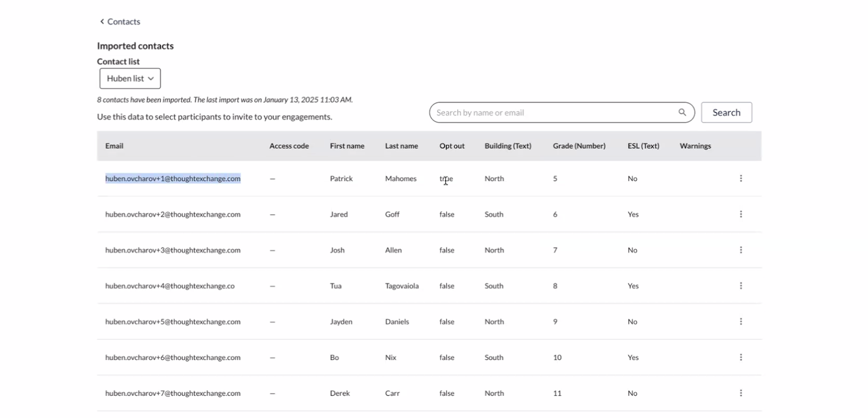The width and height of the screenshot is (868, 418).
Task: Click the Grade (Number) column header
Action: click(579, 146)
